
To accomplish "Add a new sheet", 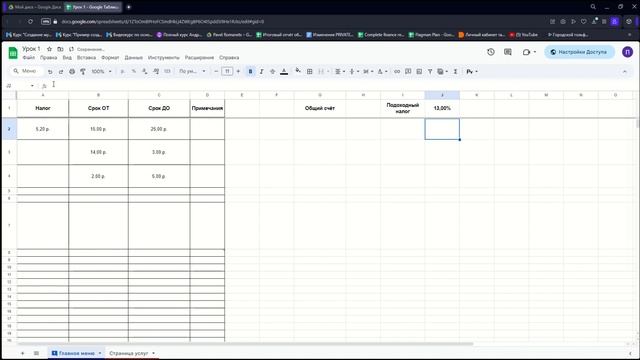I will point(22,353).
